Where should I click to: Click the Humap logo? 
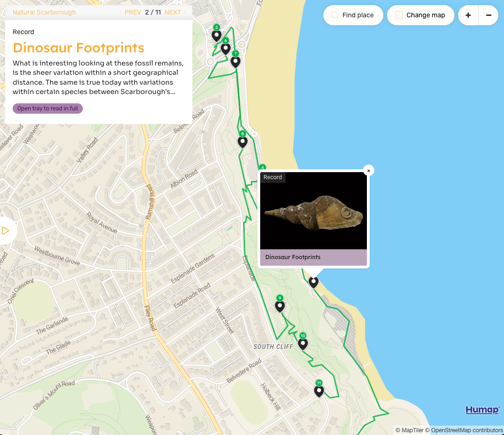[482, 410]
